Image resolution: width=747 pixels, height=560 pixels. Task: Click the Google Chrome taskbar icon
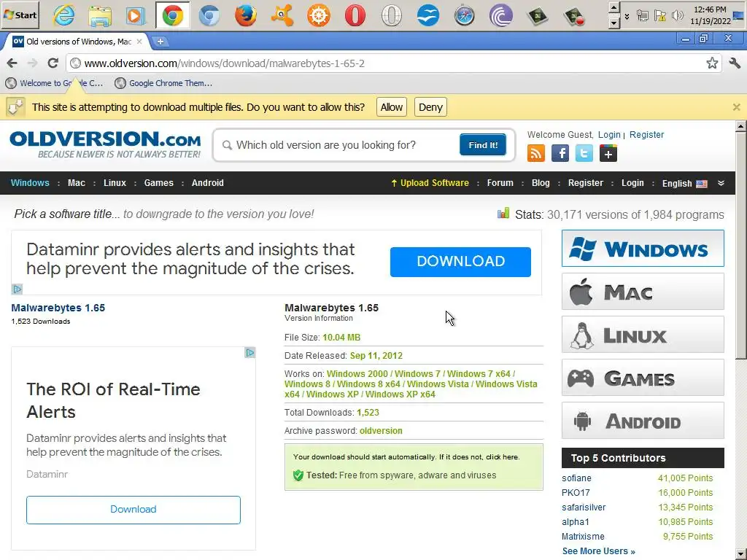pos(172,16)
